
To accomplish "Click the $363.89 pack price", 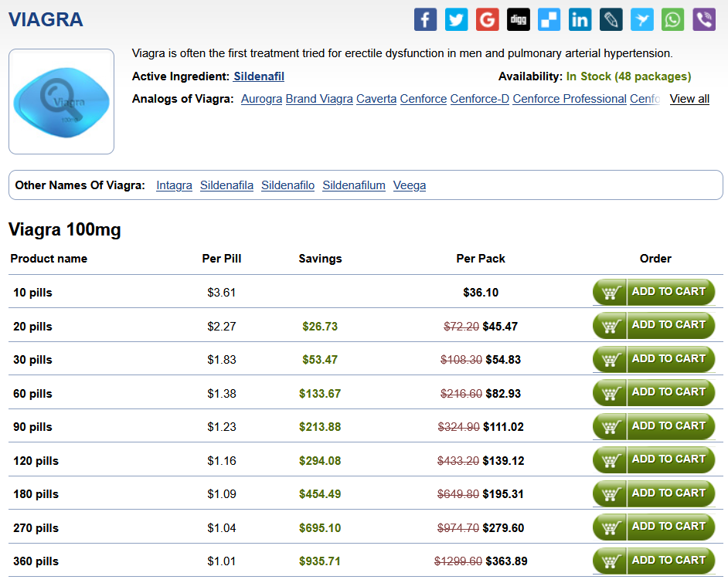I will pos(506,561).
